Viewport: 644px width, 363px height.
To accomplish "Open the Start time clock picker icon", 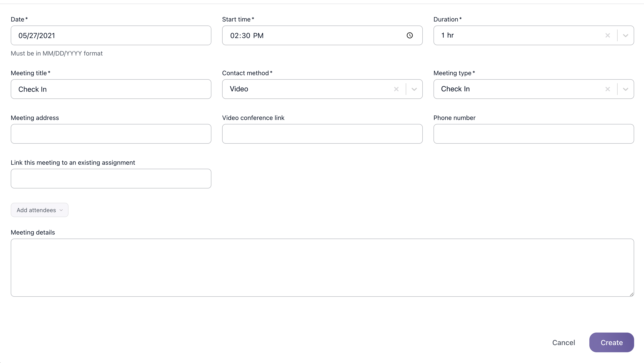I will [x=410, y=36].
